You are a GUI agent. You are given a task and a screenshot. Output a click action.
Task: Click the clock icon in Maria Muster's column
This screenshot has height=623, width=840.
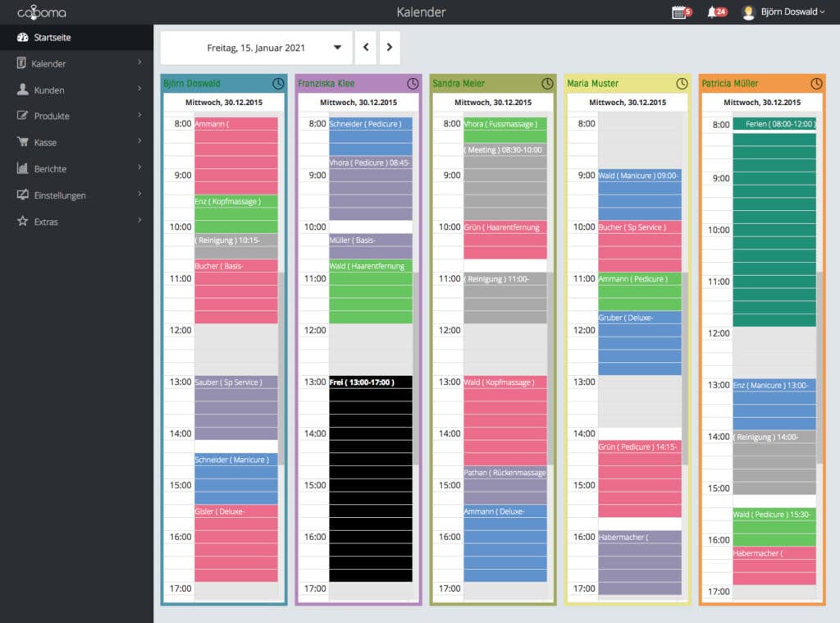click(x=682, y=83)
